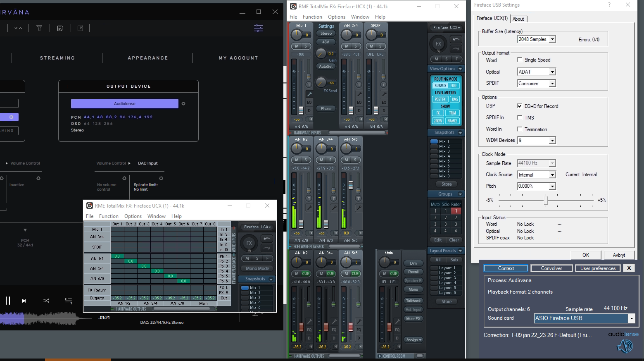Open the Sound card ASIO Fireface USB dropdown

click(x=585, y=318)
